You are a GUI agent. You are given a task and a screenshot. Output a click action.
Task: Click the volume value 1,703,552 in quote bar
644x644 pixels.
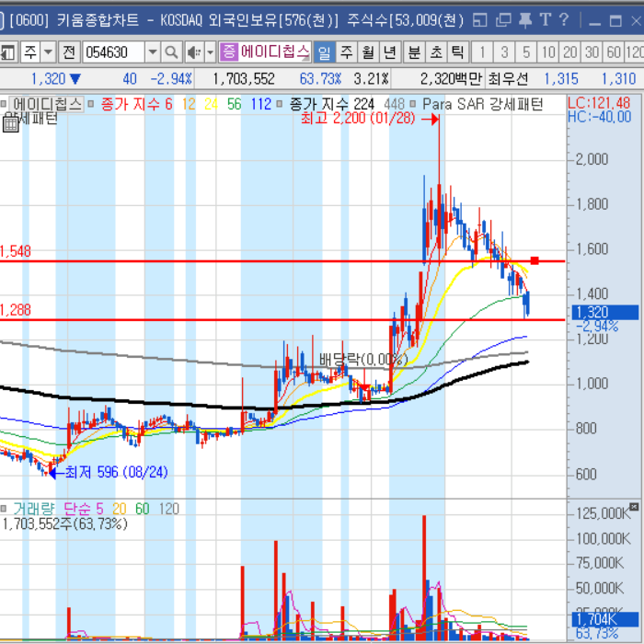[x=244, y=78]
